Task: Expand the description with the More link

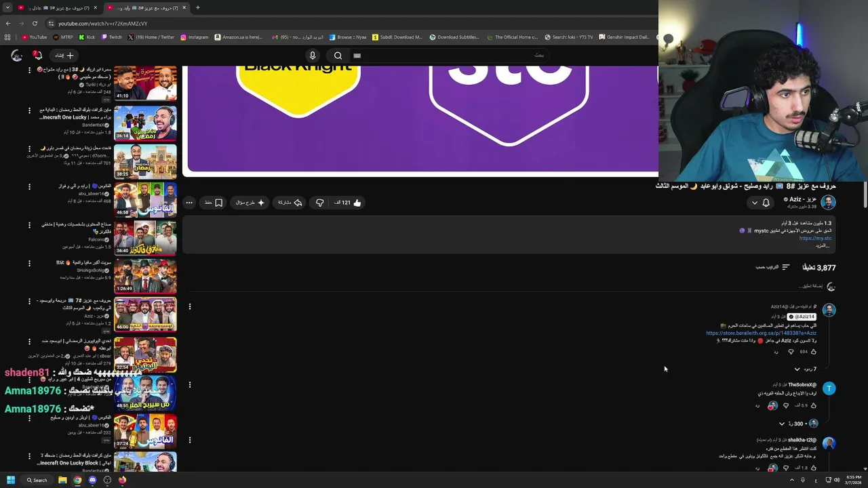Action: pos(823,245)
